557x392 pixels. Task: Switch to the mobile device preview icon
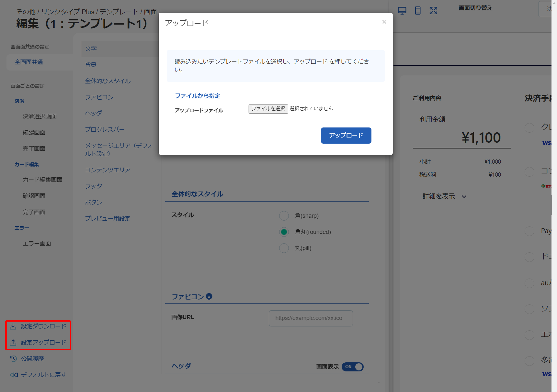[x=418, y=11]
